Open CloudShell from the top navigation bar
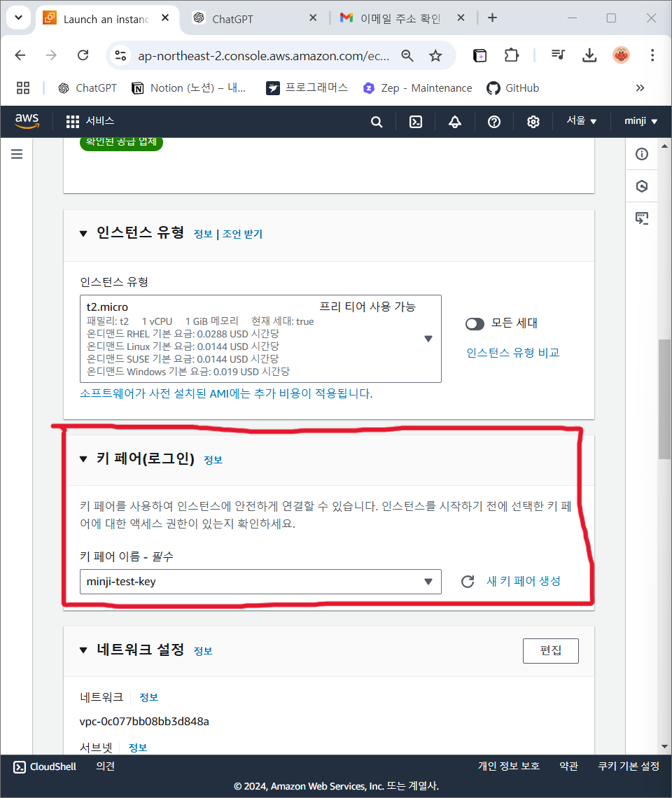The height and width of the screenshot is (798, 672). pyautogui.click(x=416, y=122)
